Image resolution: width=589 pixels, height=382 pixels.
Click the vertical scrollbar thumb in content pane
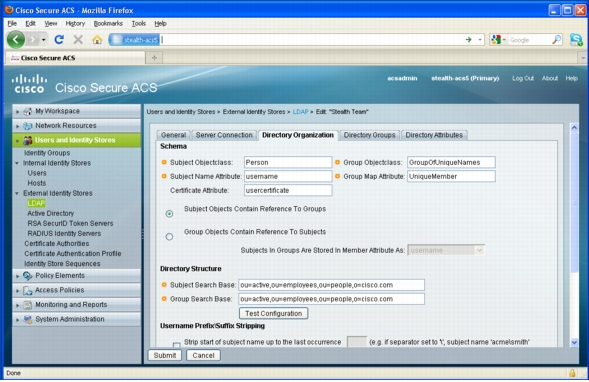pyautogui.click(x=574, y=203)
